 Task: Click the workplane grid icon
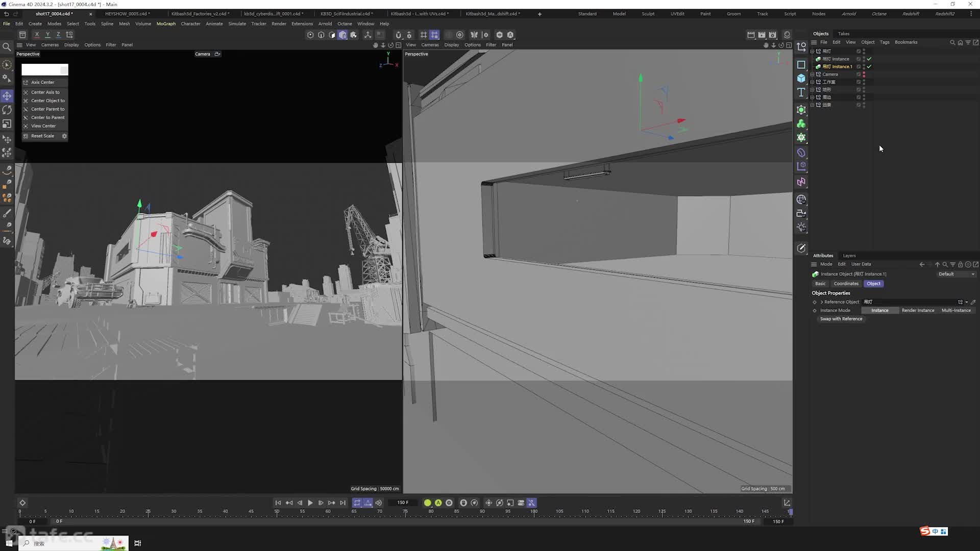coord(423,35)
